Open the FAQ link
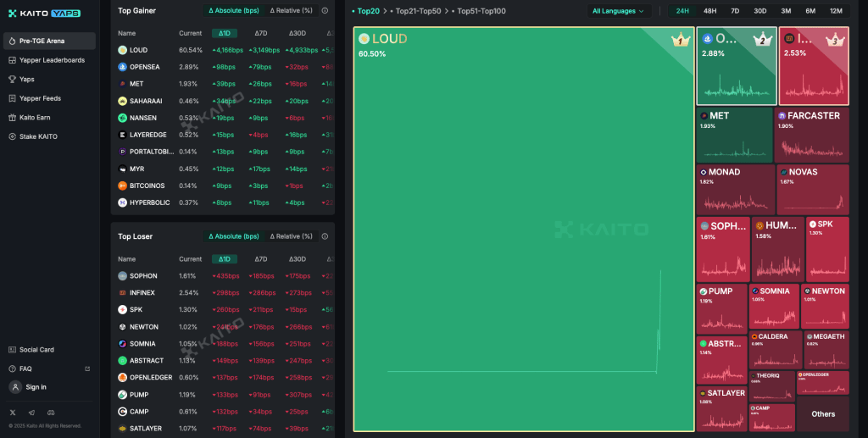 [25, 369]
